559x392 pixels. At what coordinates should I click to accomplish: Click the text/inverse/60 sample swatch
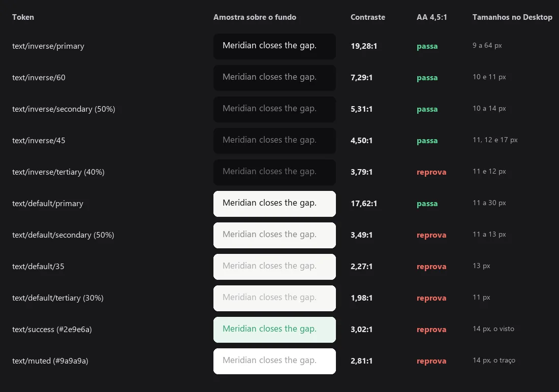(274, 78)
